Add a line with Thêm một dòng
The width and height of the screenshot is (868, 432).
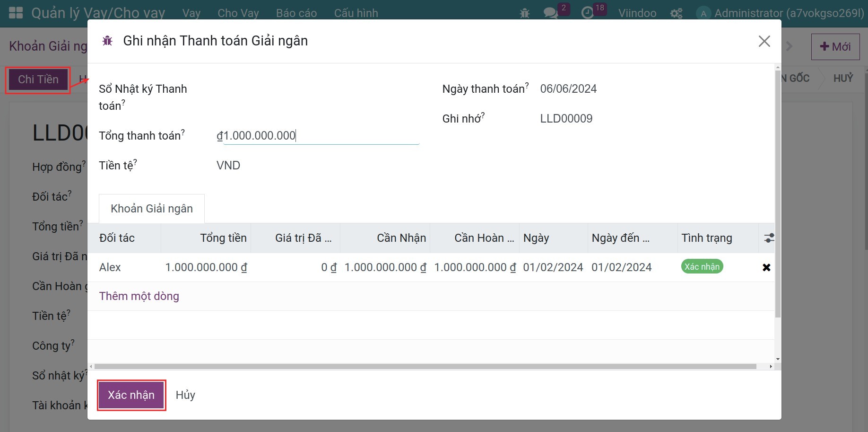(x=139, y=296)
